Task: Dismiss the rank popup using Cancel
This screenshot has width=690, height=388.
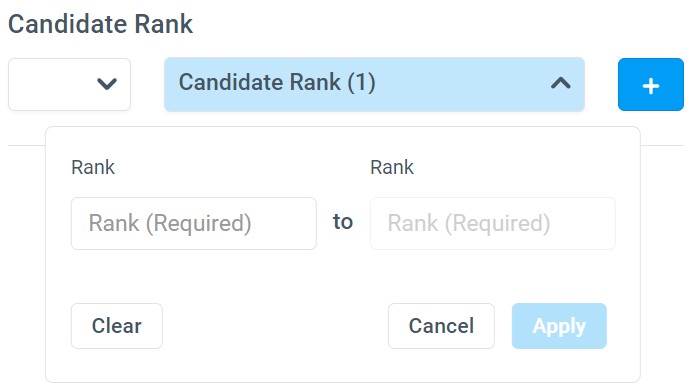Action: coord(441,326)
